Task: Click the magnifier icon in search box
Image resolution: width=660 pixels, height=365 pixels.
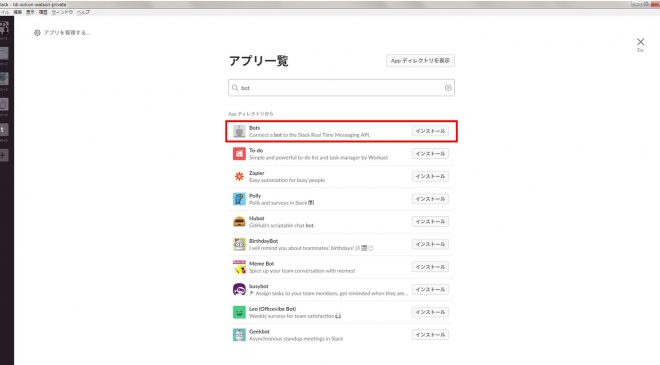Action: click(x=235, y=88)
